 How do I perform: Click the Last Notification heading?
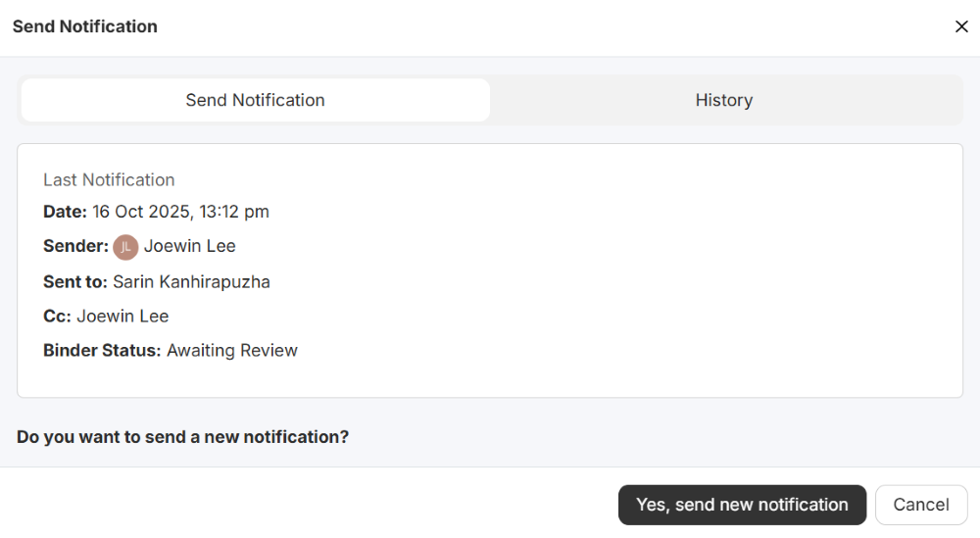click(109, 180)
